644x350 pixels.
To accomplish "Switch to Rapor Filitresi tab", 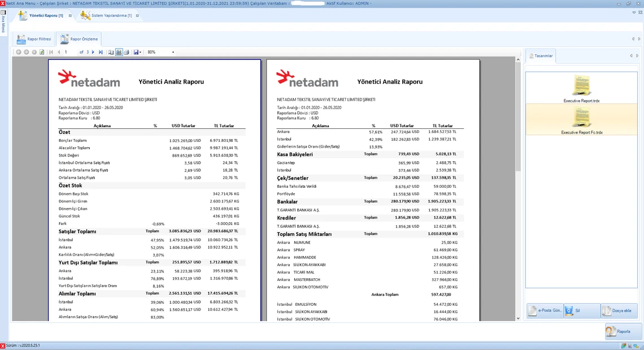I will pos(34,39).
